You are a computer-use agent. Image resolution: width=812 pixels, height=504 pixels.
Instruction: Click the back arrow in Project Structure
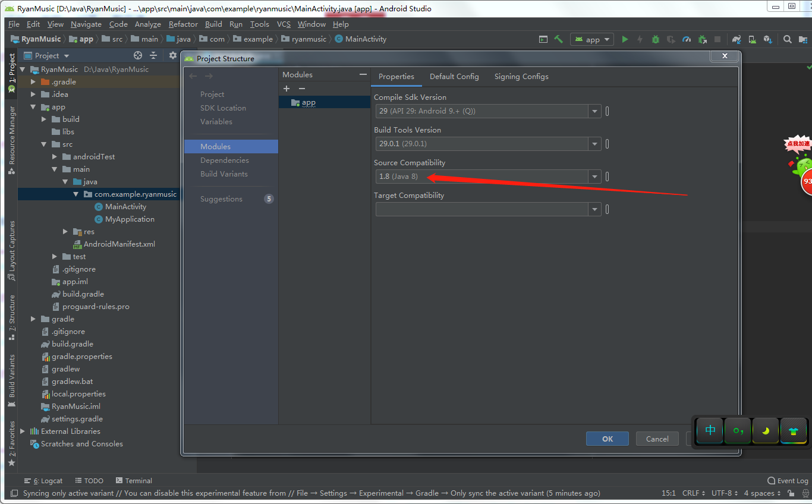pos(193,76)
